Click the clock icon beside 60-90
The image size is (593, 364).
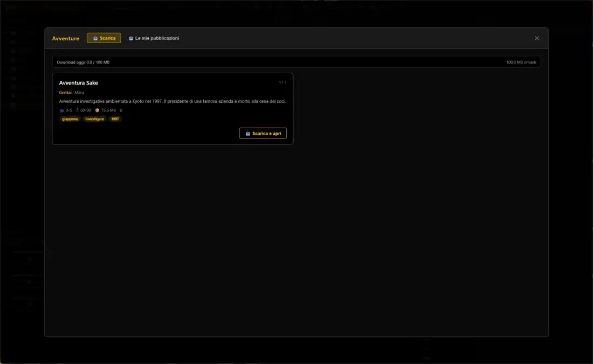[78, 110]
